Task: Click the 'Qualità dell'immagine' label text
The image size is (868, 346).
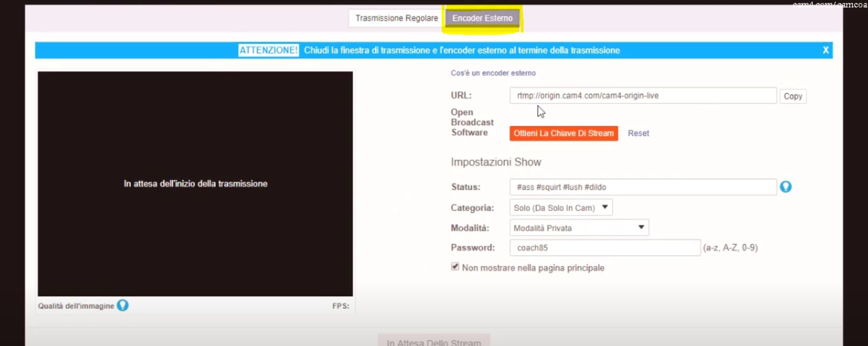Action: pyautogui.click(x=76, y=306)
